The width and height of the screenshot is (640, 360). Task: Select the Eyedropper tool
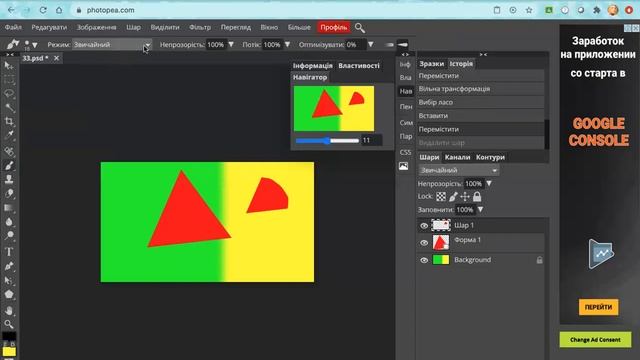click(x=9, y=135)
